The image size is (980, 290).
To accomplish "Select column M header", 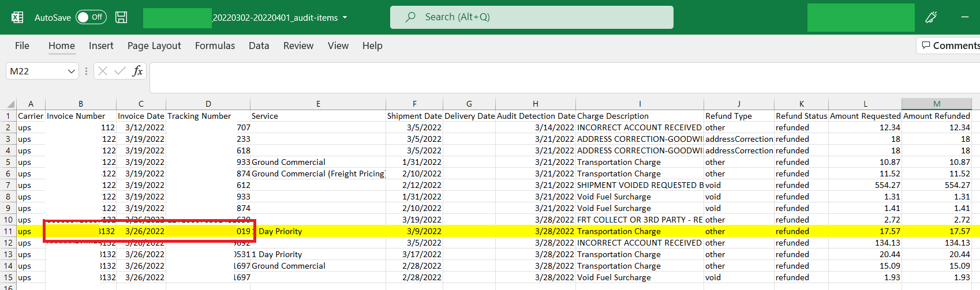I will pyautogui.click(x=936, y=104).
